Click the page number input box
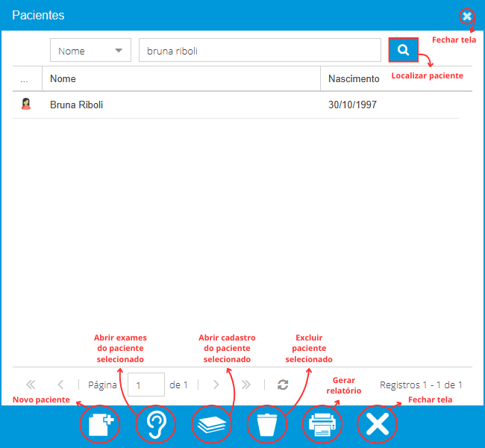Viewport: 485px width, 448px height. [145, 385]
